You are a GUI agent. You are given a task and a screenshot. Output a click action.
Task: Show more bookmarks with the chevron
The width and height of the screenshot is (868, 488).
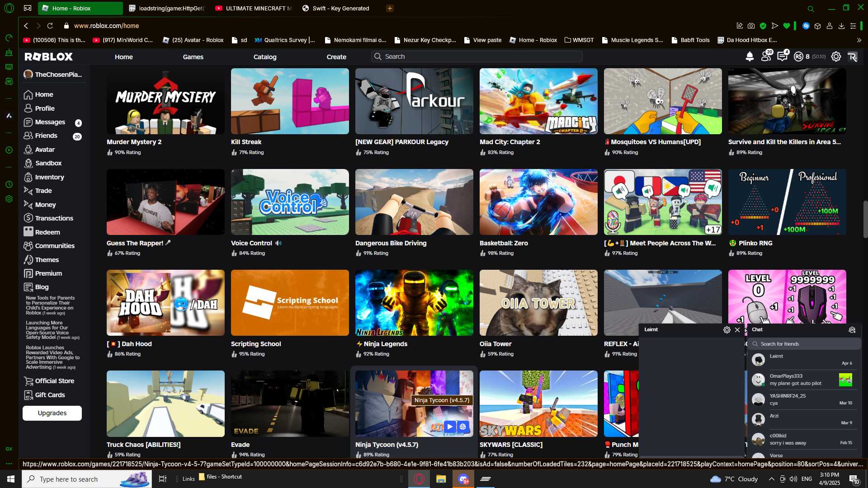tap(859, 40)
